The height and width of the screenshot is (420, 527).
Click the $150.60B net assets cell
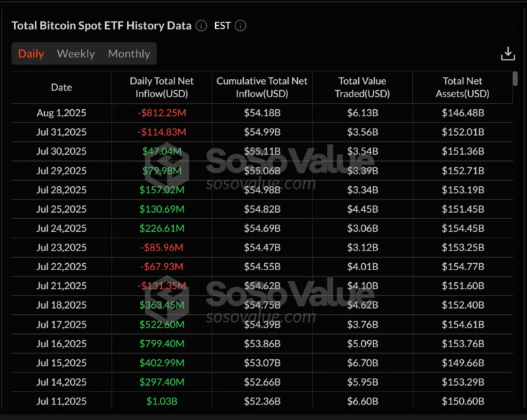click(463, 401)
